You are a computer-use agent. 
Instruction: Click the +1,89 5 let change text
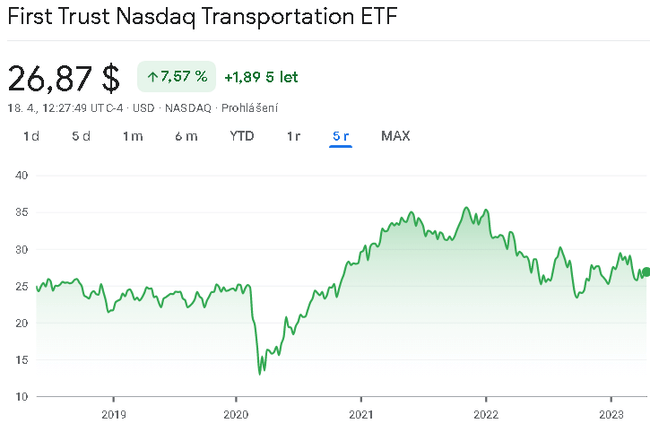click(x=261, y=76)
